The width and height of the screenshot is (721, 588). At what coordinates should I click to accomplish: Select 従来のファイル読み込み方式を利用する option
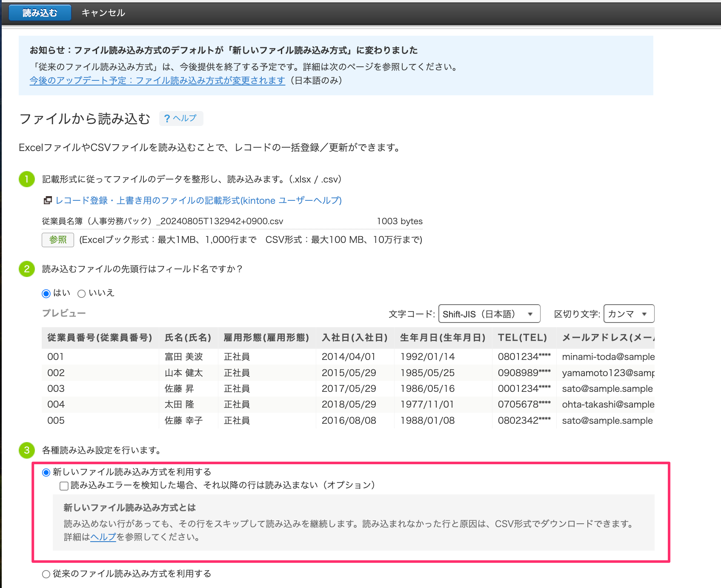pos(46,574)
